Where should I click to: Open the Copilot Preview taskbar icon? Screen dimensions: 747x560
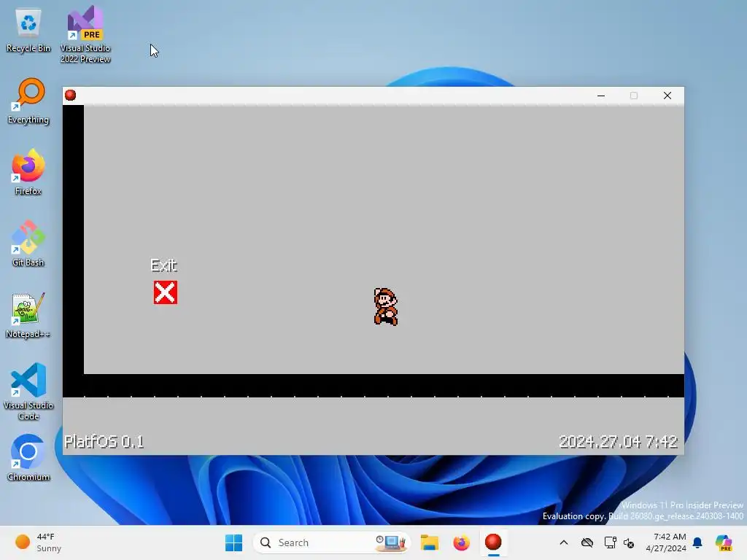tap(724, 542)
